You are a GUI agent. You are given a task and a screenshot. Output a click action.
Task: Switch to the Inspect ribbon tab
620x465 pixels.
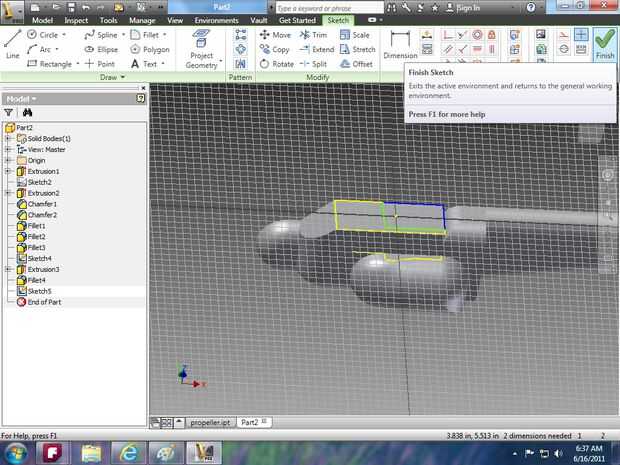[76, 20]
